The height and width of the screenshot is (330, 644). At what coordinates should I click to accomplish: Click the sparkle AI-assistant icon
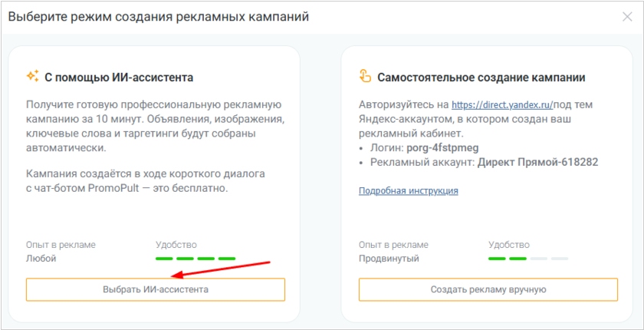pyautogui.click(x=32, y=76)
